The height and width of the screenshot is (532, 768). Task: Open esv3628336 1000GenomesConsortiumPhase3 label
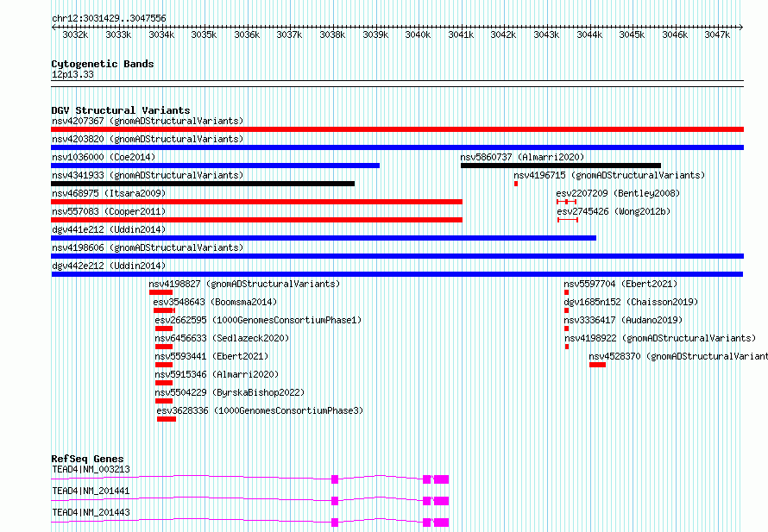pos(260,410)
